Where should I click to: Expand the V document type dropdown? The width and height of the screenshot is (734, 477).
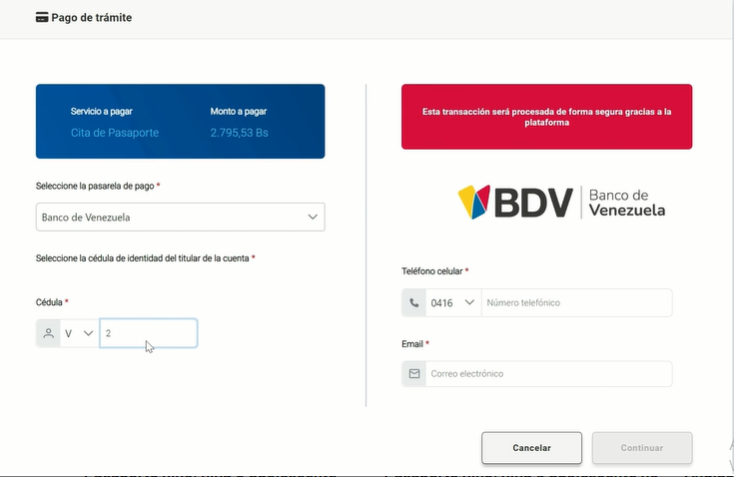click(x=79, y=333)
